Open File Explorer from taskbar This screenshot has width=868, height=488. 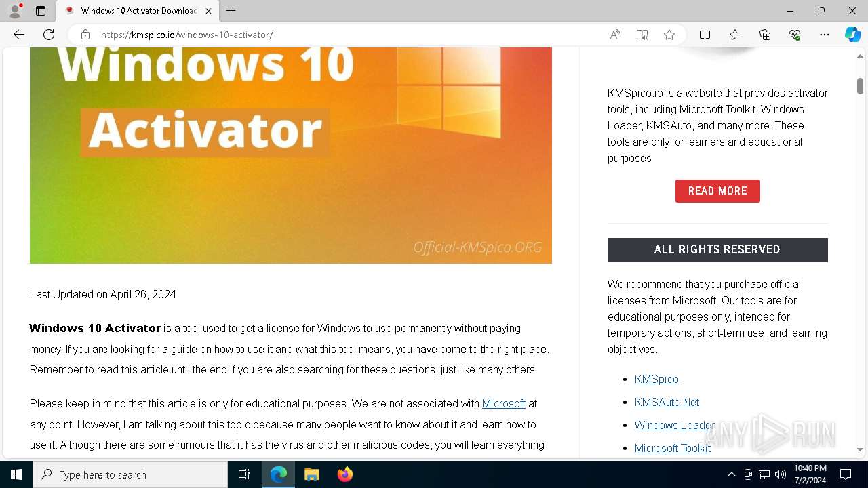(x=311, y=474)
